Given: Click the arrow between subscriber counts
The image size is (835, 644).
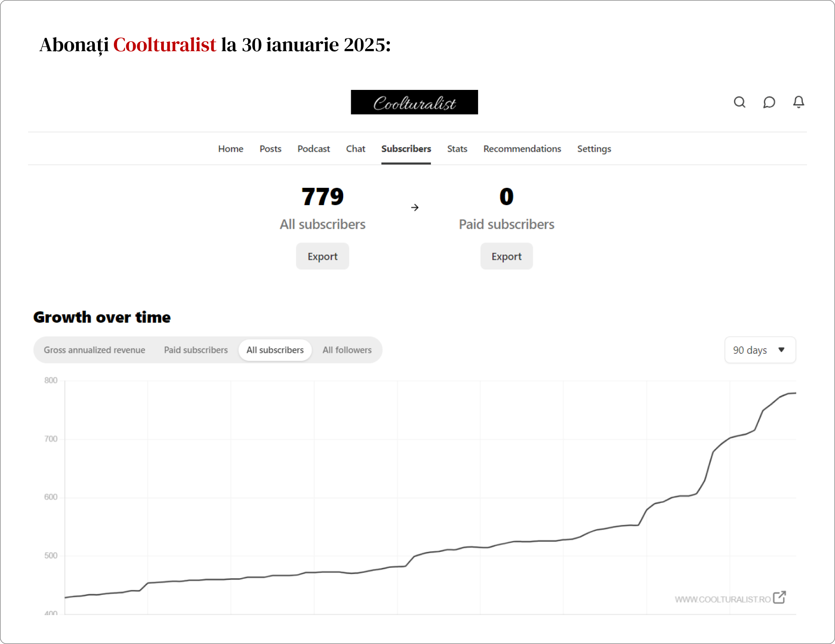Looking at the screenshot, I should (x=415, y=207).
